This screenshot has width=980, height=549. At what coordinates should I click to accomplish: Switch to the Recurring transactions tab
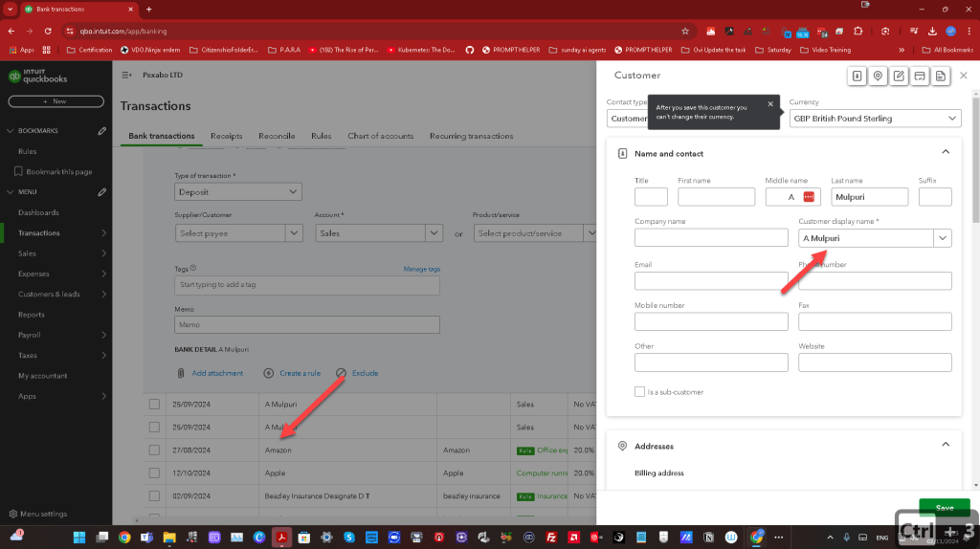pos(471,136)
